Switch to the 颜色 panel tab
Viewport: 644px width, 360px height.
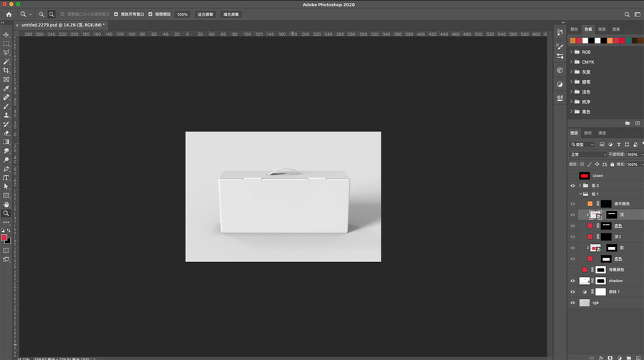coord(574,29)
